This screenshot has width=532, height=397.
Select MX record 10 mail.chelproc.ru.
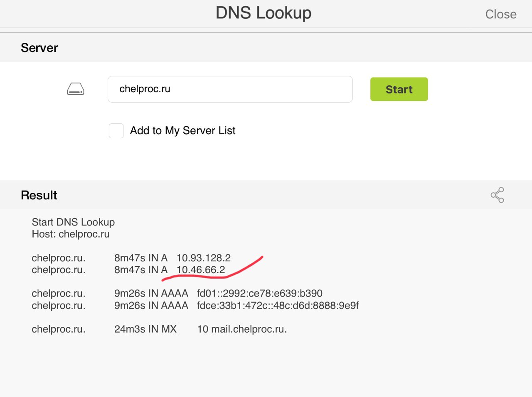242,329
